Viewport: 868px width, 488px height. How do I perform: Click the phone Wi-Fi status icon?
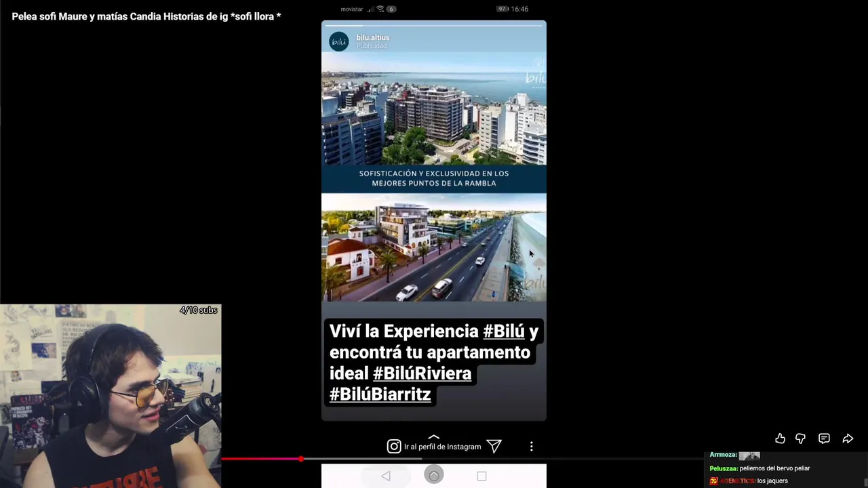[x=380, y=9]
